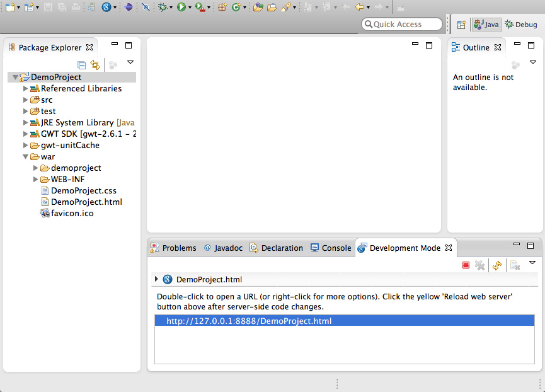The image size is (545, 392).
Task: Open the Google plugin dropdown arrow
Action: tap(115, 8)
